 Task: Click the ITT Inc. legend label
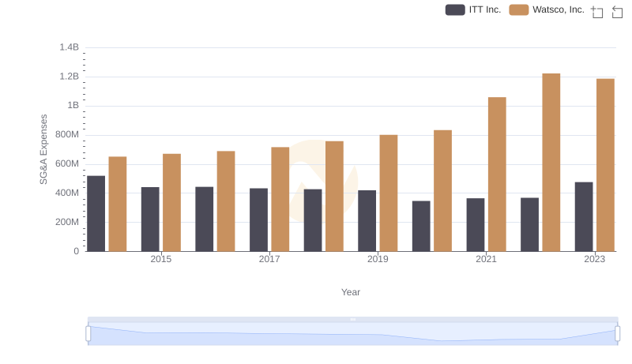point(485,9)
